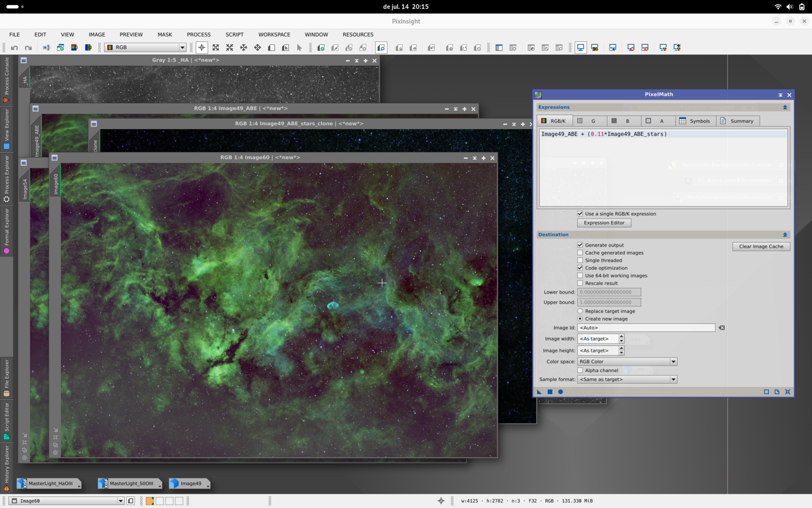Enable Single threaded option

coord(580,260)
